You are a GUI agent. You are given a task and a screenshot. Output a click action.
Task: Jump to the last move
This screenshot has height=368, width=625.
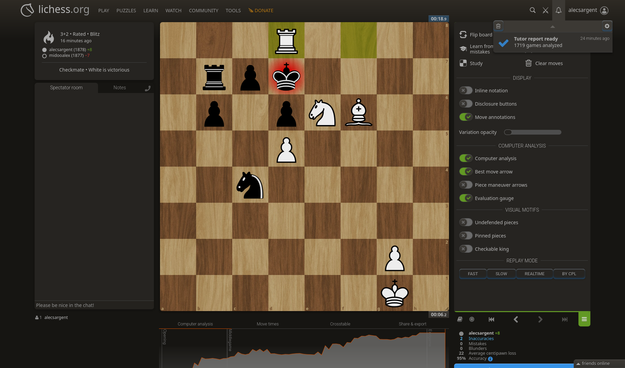click(x=564, y=319)
